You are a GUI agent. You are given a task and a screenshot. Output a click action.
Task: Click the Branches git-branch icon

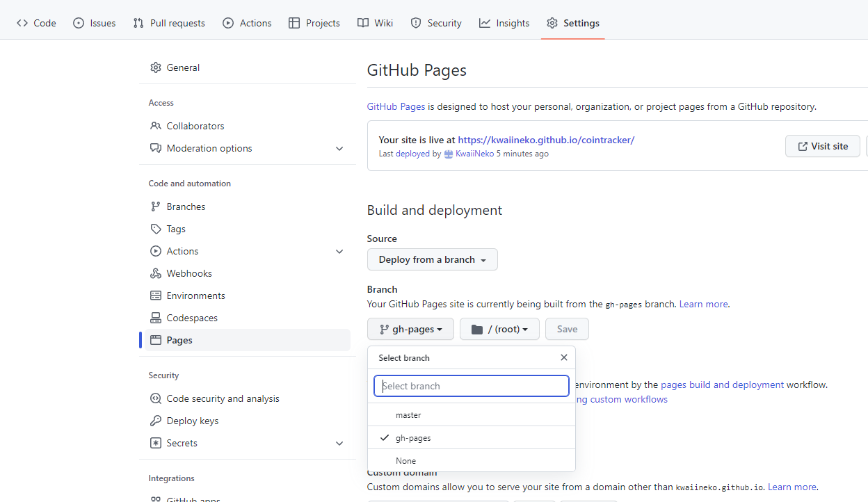pos(156,207)
